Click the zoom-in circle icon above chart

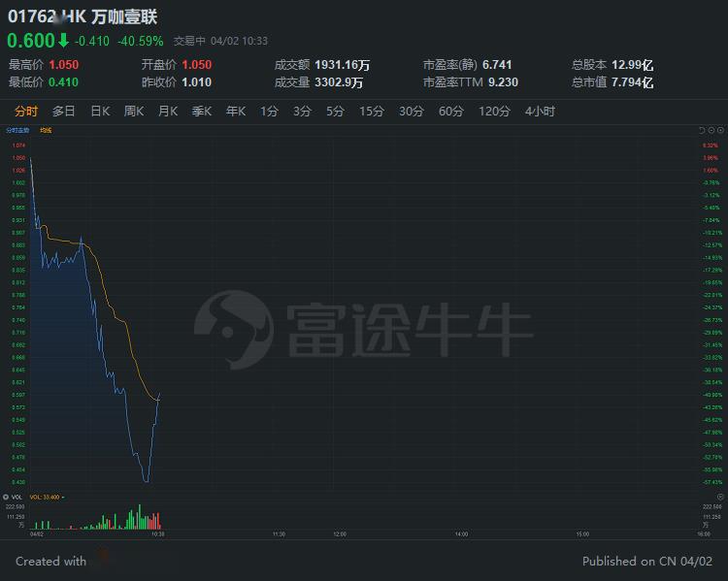[720, 130]
